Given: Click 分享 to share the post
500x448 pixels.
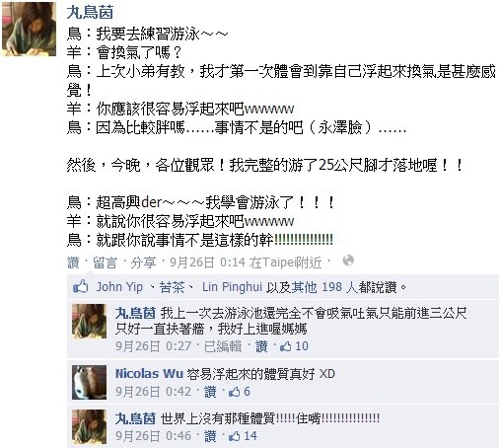Looking at the screenshot, I should tap(143, 262).
